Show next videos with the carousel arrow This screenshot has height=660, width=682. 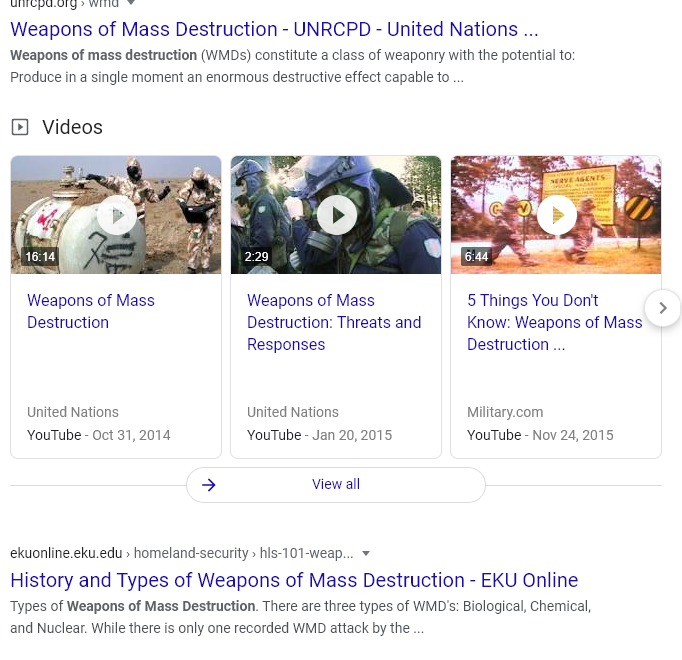pos(662,308)
